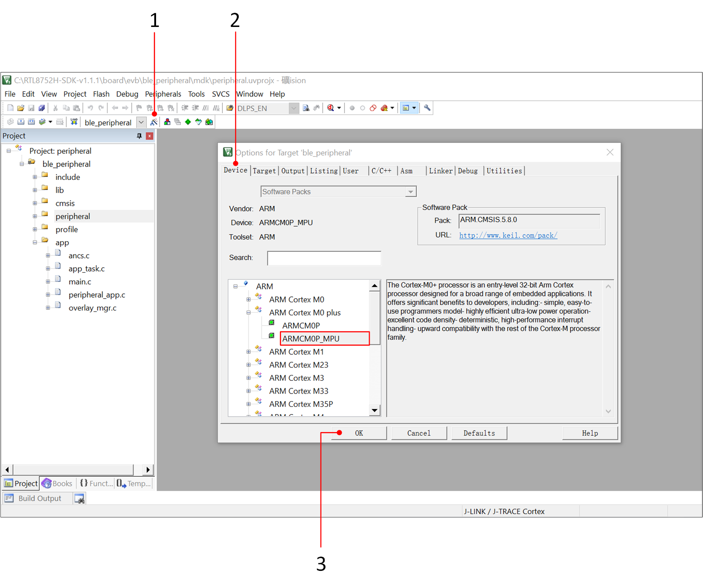Viewport: 703px width, 588px height.
Task: Expand ARM Cortex M33 device group
Action: [x=248, y=391]
